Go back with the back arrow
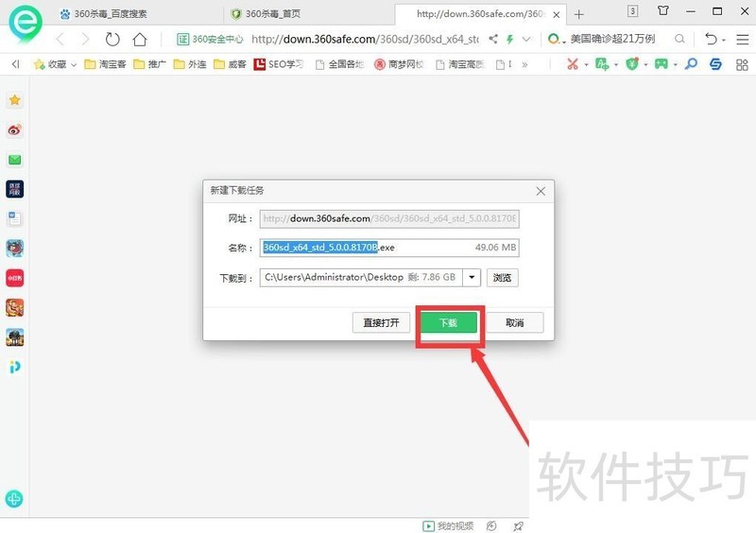This screenshot has height=533, width=756. tap(60, 39)
